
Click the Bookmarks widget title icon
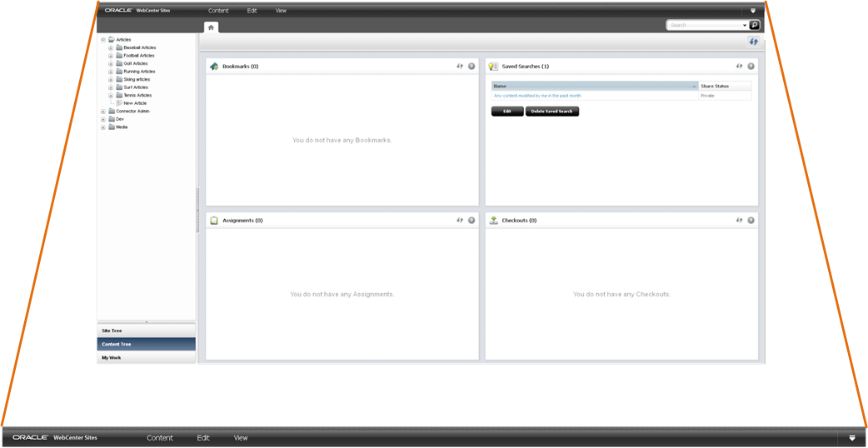214,67
